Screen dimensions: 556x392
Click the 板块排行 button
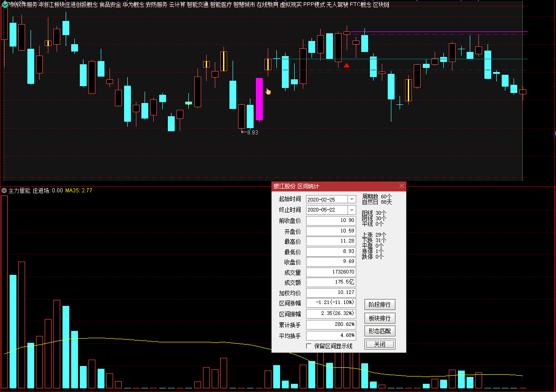[x=379, y=318]
